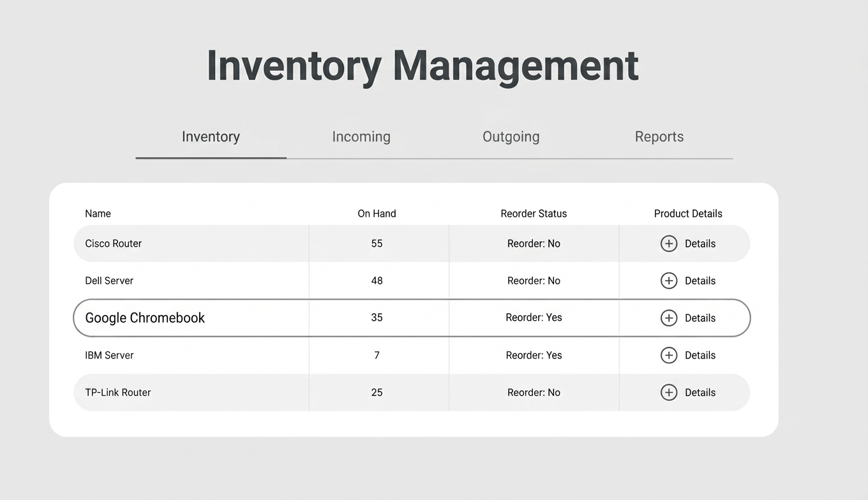Screen dimensions: 868x500
Task: Click Cisco Router's Reorder: No status
Action: [534, 244]
